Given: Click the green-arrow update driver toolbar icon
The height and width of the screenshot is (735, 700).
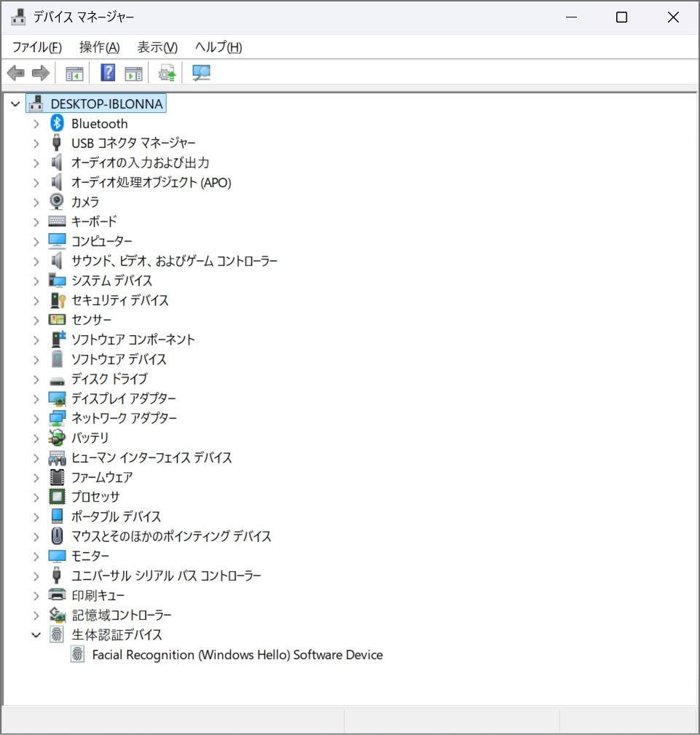Looking at the screenshot, I should 168,73.
